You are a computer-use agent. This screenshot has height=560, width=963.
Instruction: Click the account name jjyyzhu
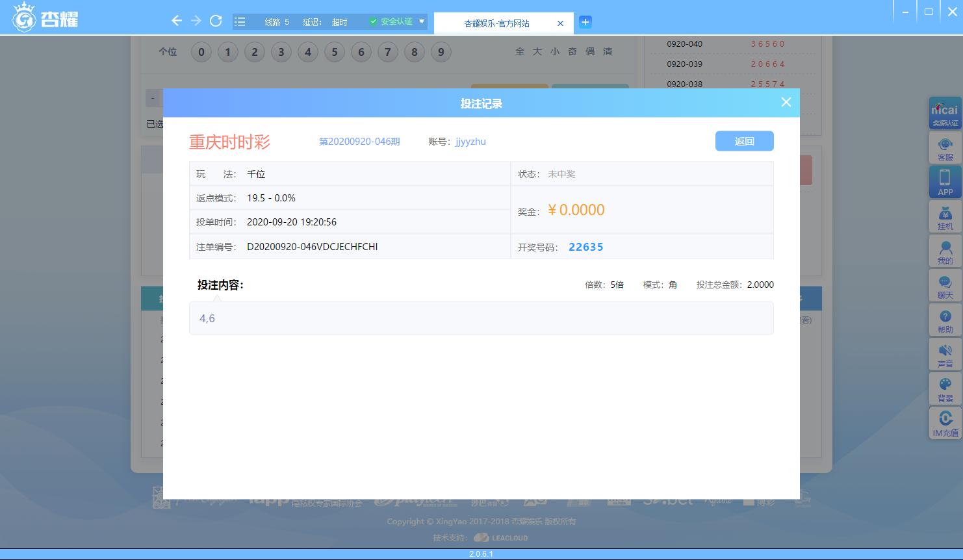click(470, 142)
